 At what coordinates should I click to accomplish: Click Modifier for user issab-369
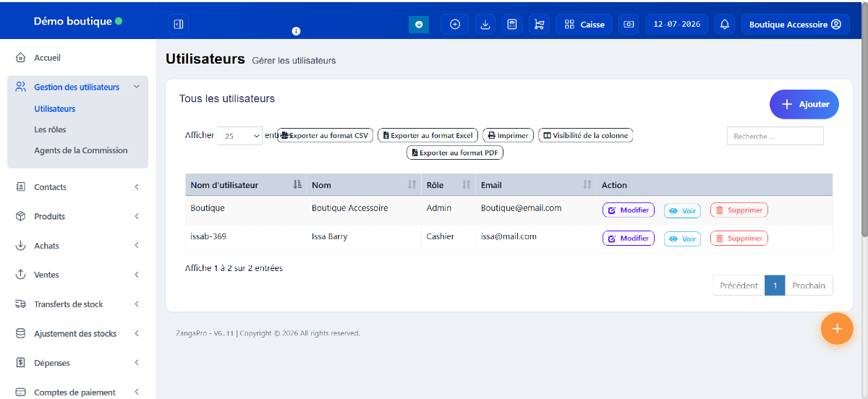click(629, 239)
